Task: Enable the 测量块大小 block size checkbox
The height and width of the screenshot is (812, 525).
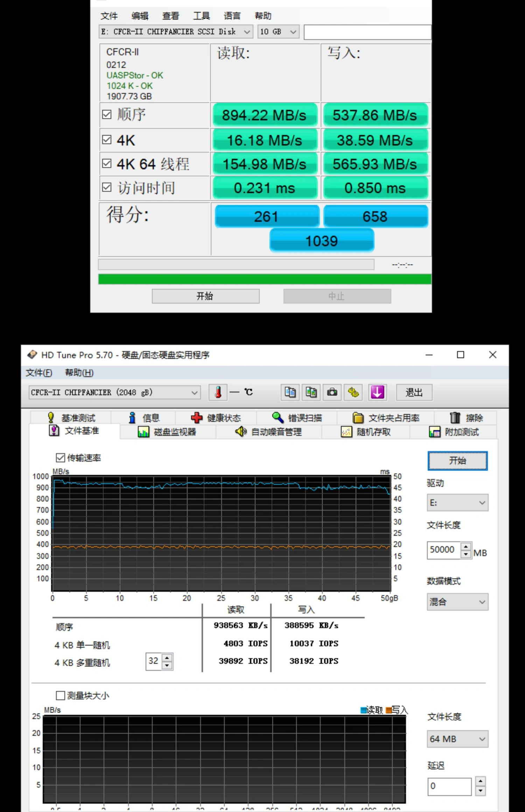Action: pos(61,695)
